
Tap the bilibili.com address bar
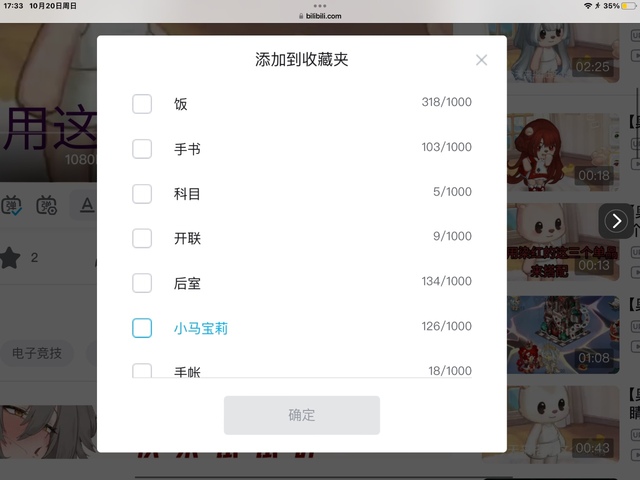click(320, 16)
